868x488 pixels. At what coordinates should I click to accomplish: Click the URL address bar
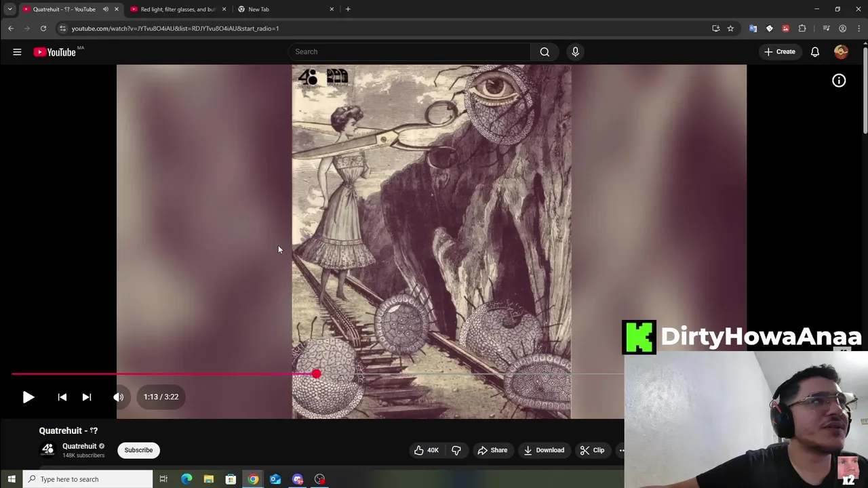387,28
